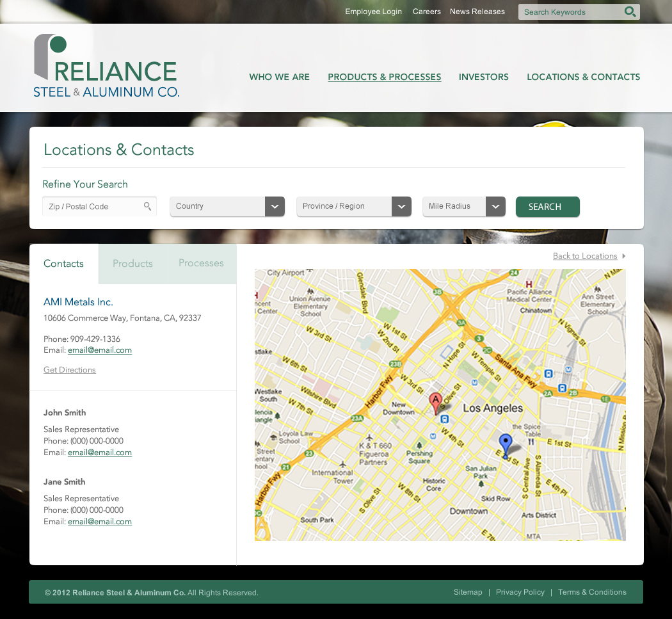
Task: Click the magnifier icon in Zip field
Action: pos(147,206)
